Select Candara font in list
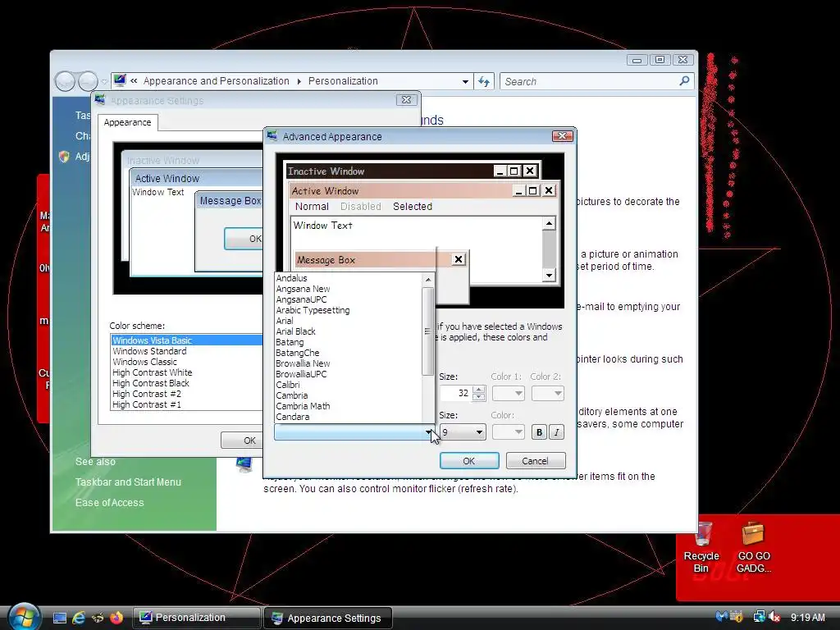840x630 pixels. point(348,417)
